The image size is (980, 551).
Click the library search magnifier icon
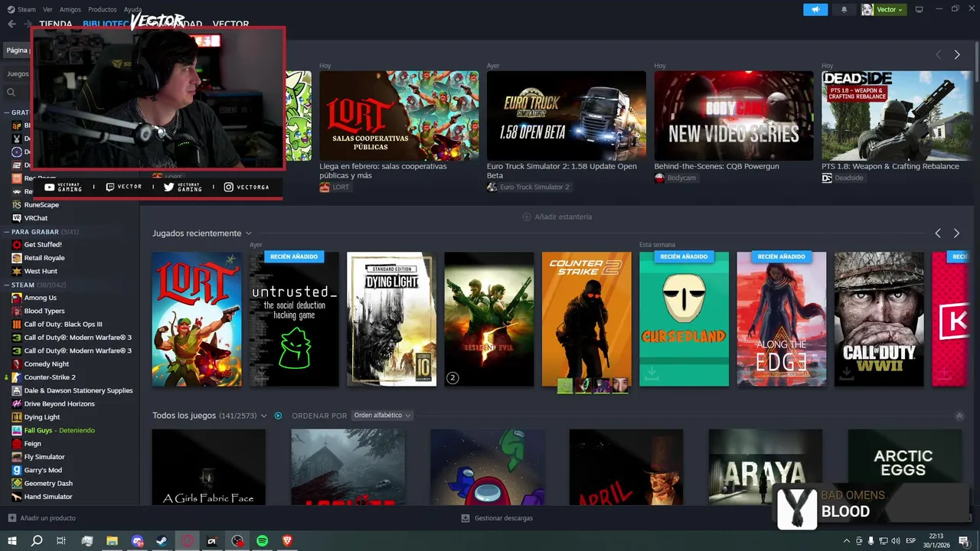pyautogui.click(x=11, y=92)
